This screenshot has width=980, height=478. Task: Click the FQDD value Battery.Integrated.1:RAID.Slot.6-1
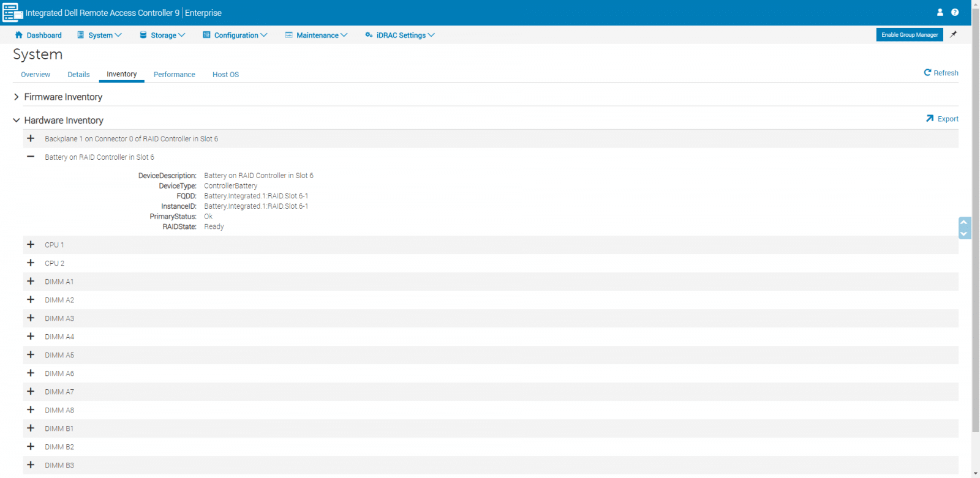tap(256, 196)
